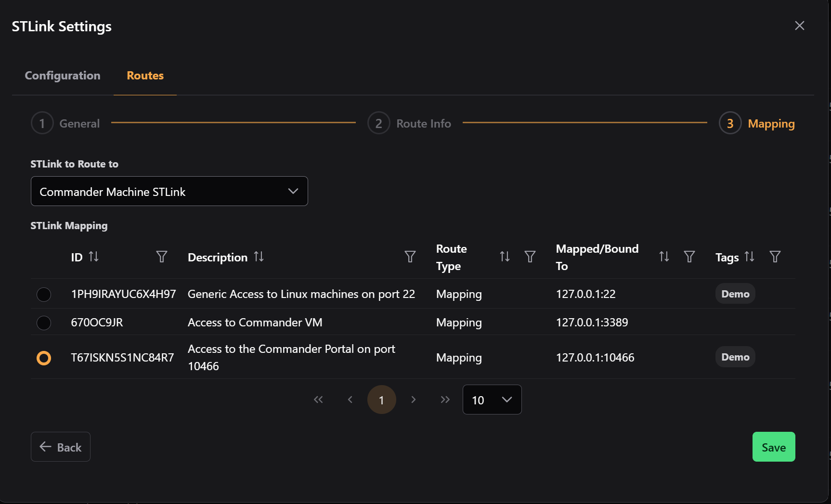Image resolution: width=831 pixels, height=504 pixels.
Task: Sort by Route Type
Action: [x=505, y=257]
